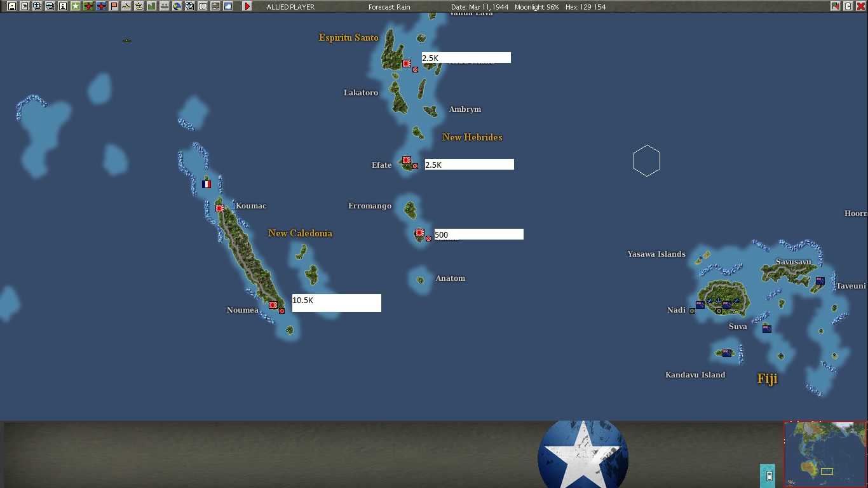The width and height of the screenshot is (868, 488).
Task: Click the blue anchor port icon on Fiji
Action: tap(718, 301)
